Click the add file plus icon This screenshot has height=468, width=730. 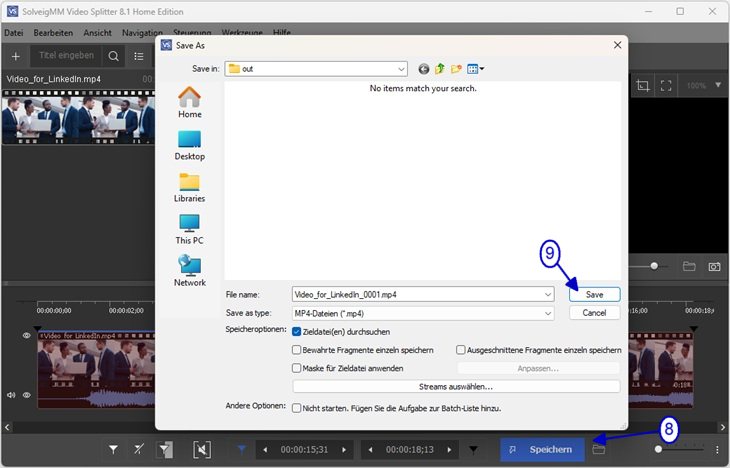click(x=16, y=56)
